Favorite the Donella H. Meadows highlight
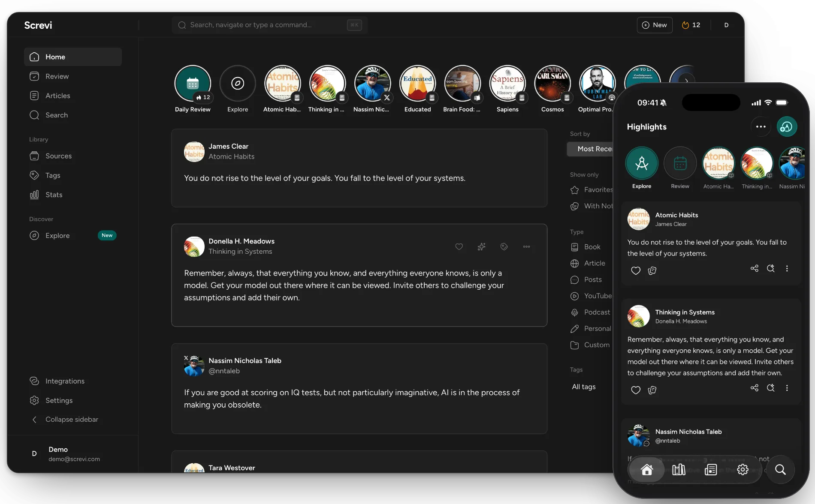The width and height of the screenshot is (815, 504). pos(459,246)
